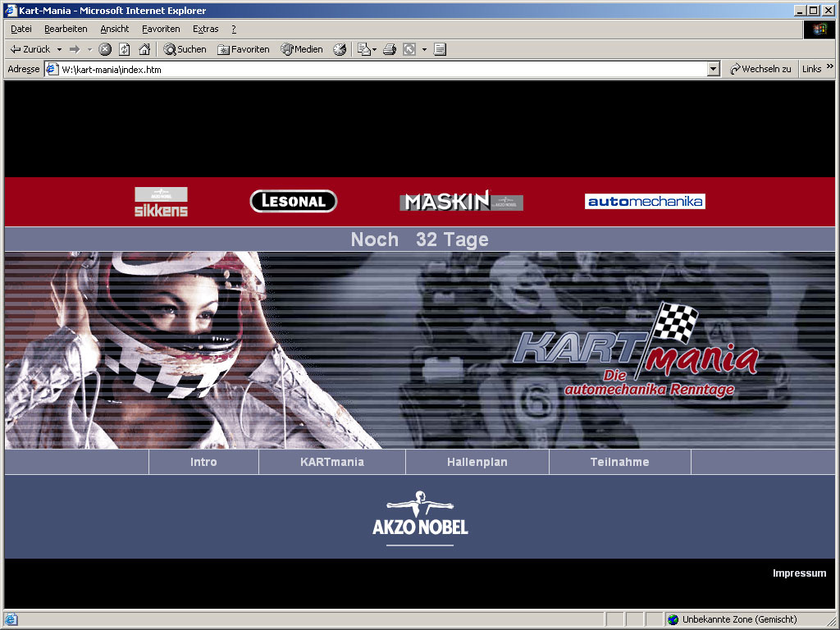Refresh the page with the reload icon
Viewport: 840px width, 630px height.
pos(125,49)
